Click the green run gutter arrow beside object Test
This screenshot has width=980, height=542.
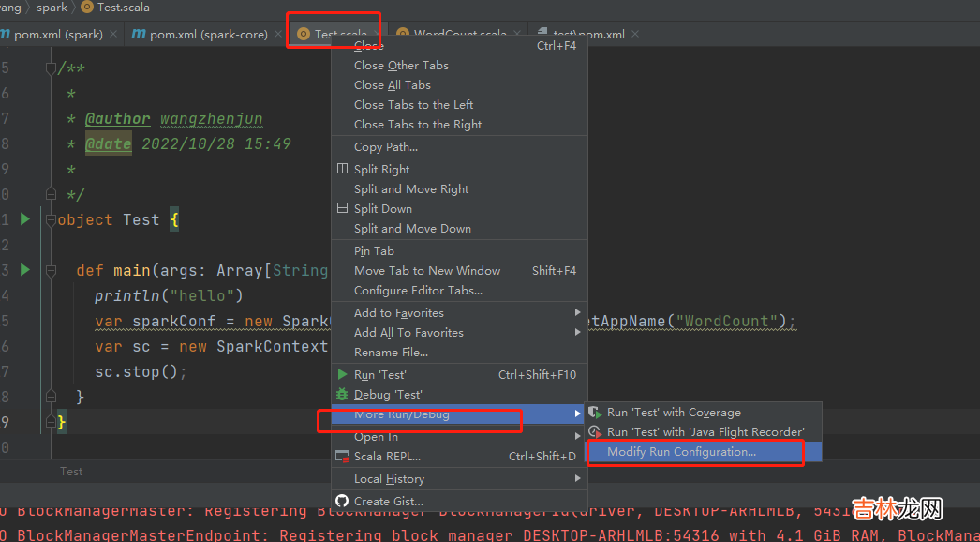(x=25, y=219)
